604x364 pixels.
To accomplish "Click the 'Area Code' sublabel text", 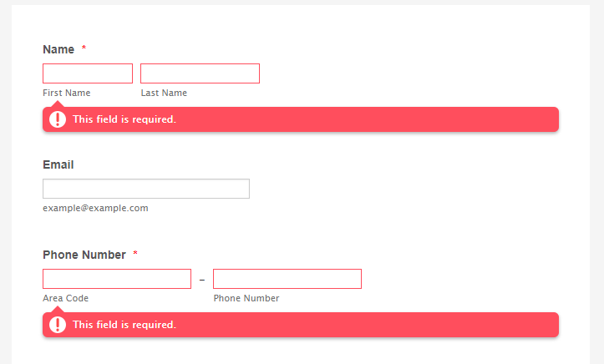I will click(65, 298).
